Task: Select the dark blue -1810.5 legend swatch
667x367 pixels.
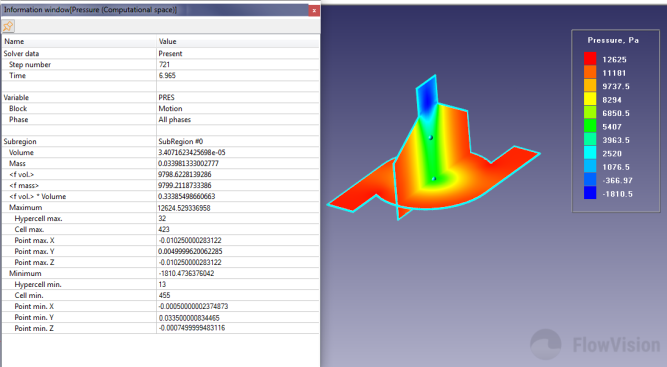Action: (590, 193)
